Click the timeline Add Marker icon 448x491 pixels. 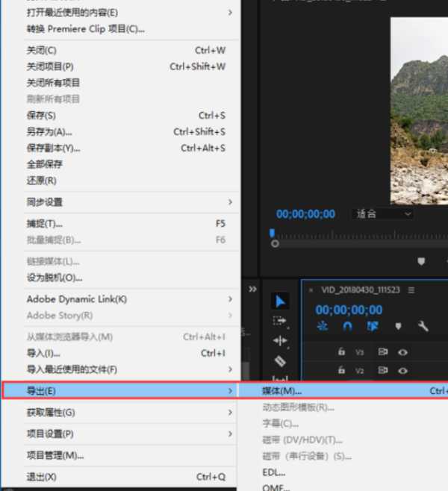398,326
